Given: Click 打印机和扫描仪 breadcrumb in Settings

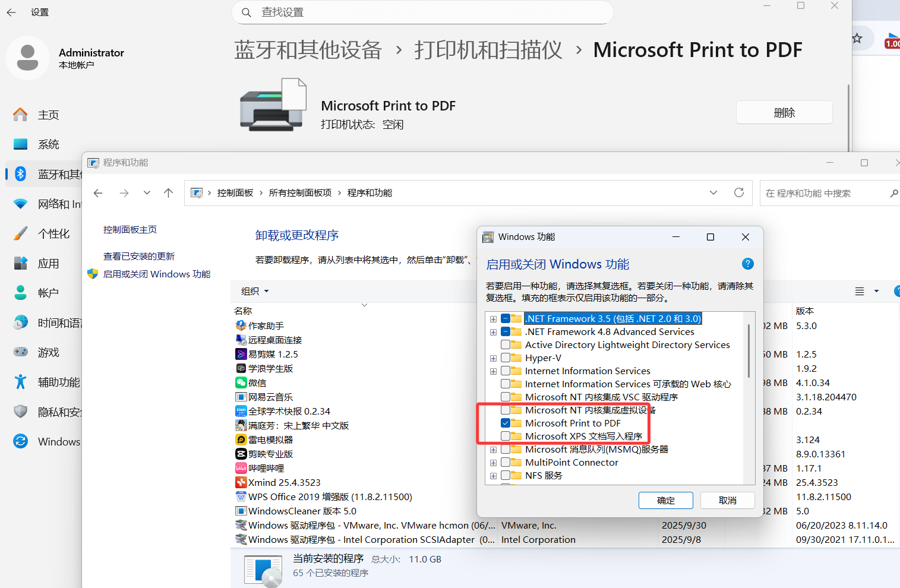Looking at the screenshot, I should point(488,50).
